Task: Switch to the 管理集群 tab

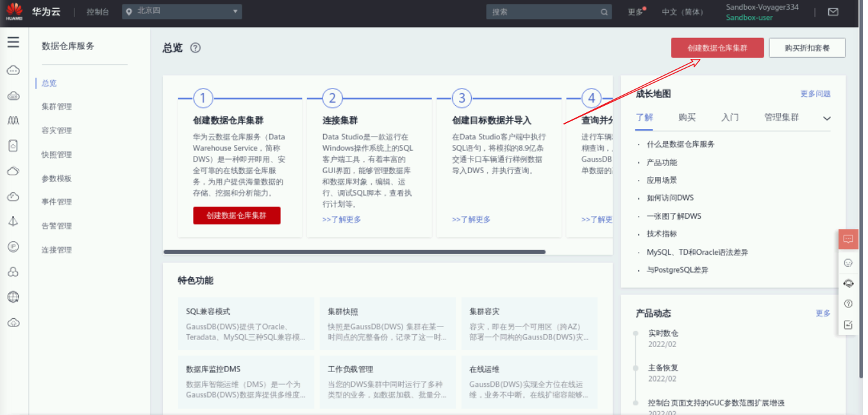Action: (781, 118)
